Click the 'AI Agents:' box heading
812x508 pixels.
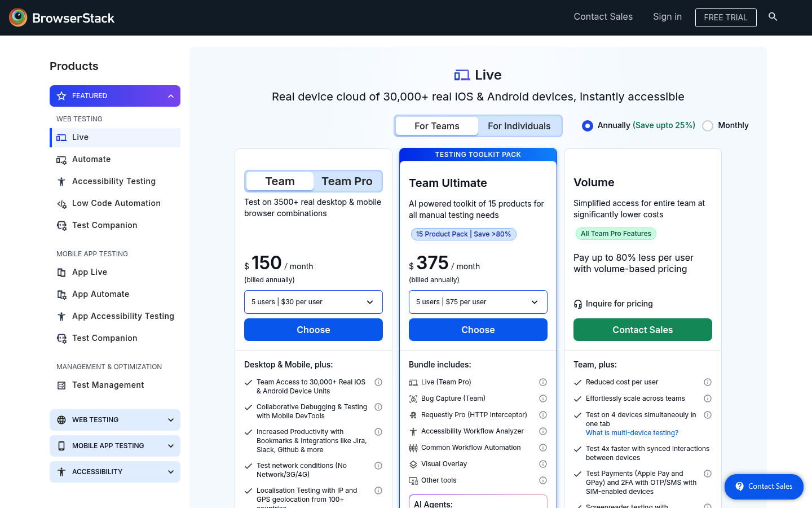pos(433,504)
